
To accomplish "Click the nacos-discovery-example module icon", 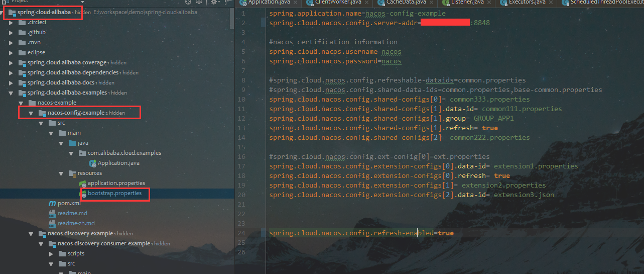I will [42, 233].
